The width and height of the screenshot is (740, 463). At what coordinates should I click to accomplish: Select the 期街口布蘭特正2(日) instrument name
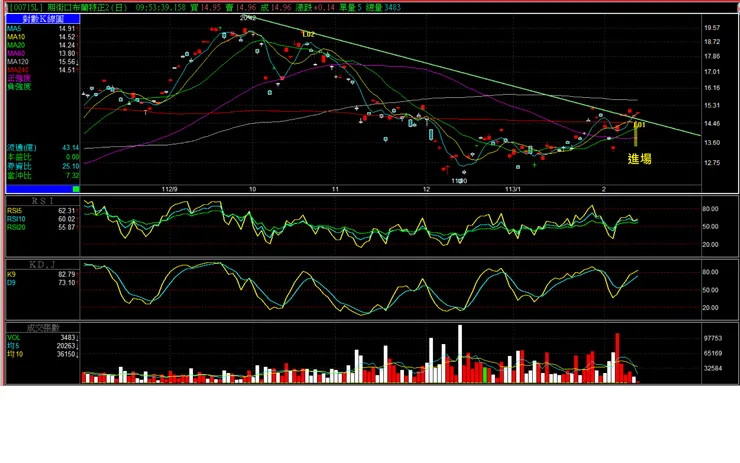point(87,8)
